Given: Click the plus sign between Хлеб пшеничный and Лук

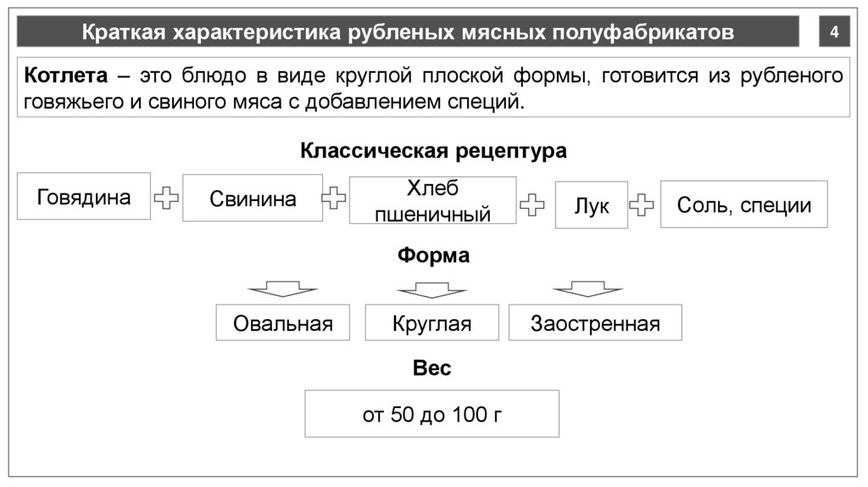Looking at the screenshot, I should coord(532,204).
